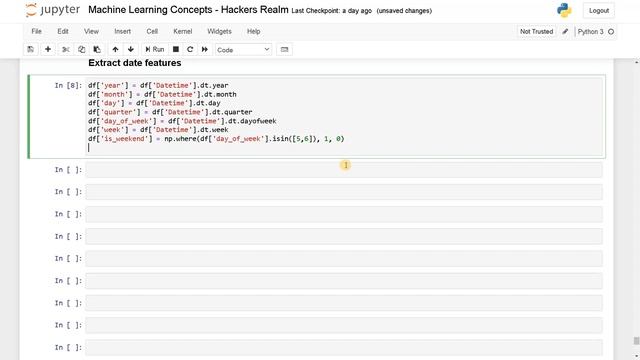
Task: Open the Widgets menu
Action: tap(219, 31)
